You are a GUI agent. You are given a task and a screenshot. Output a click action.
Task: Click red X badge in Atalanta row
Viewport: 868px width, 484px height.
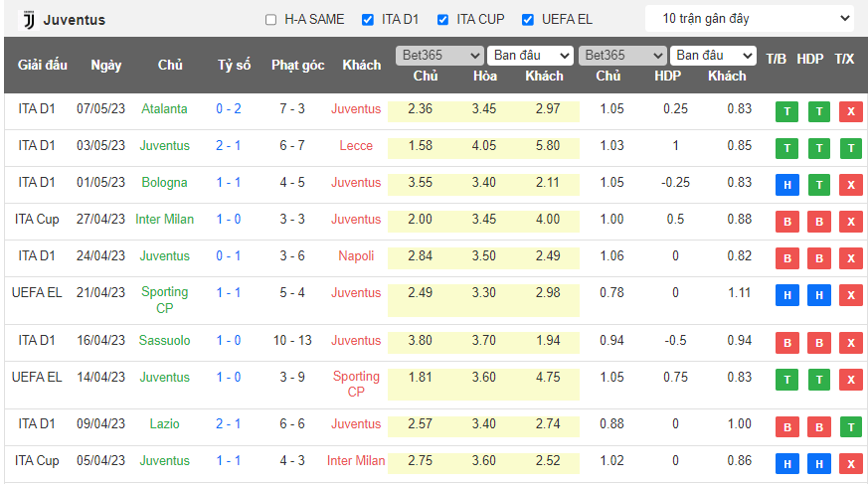point(850,112)
